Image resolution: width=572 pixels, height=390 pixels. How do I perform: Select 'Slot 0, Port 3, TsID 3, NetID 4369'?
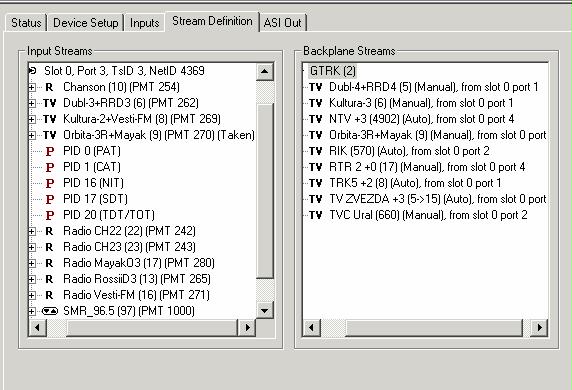coord(124,71)
